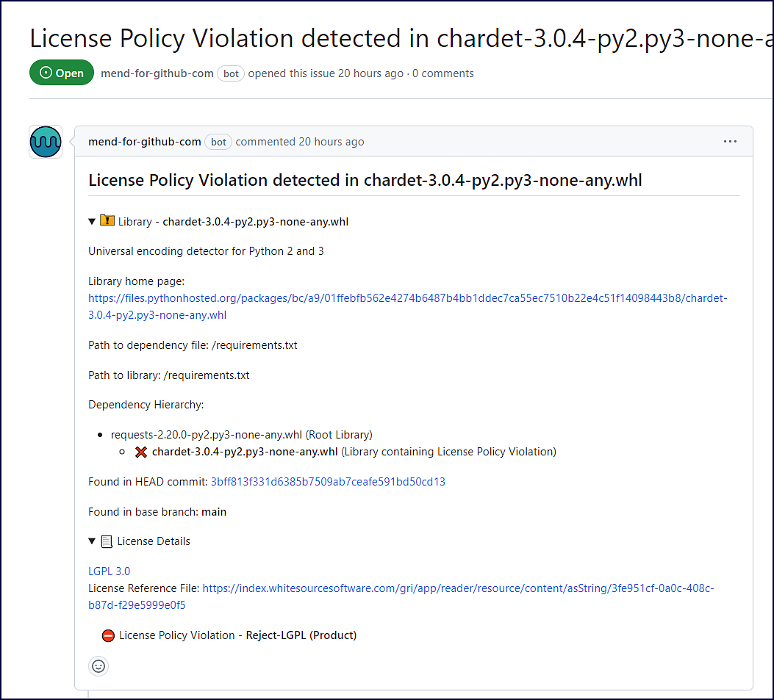This screenshot has height=700, width=774.
Task: Click the document icon beside License Details
Action: 107,541
